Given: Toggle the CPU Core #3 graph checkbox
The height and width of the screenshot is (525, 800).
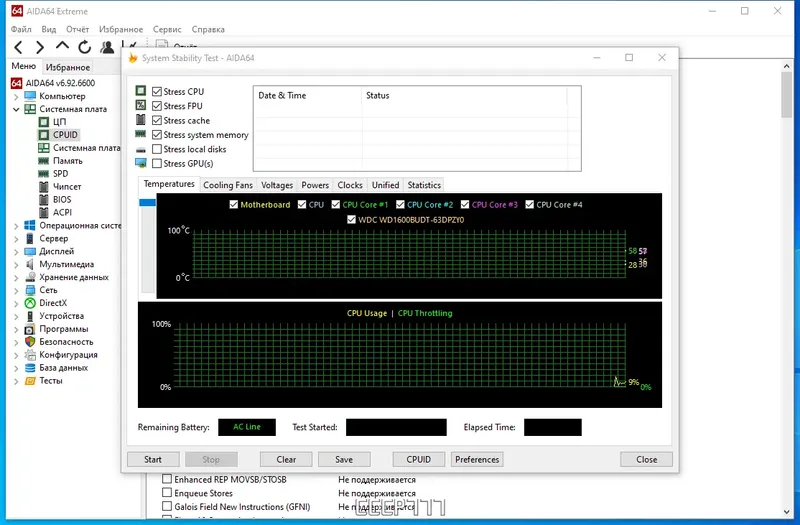Looking at the screenshot, I should (x=465, y=205).
